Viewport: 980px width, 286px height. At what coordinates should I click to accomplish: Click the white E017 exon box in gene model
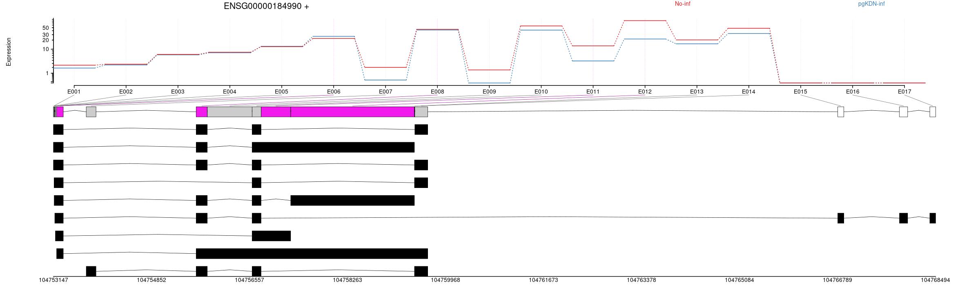[933, 112]
